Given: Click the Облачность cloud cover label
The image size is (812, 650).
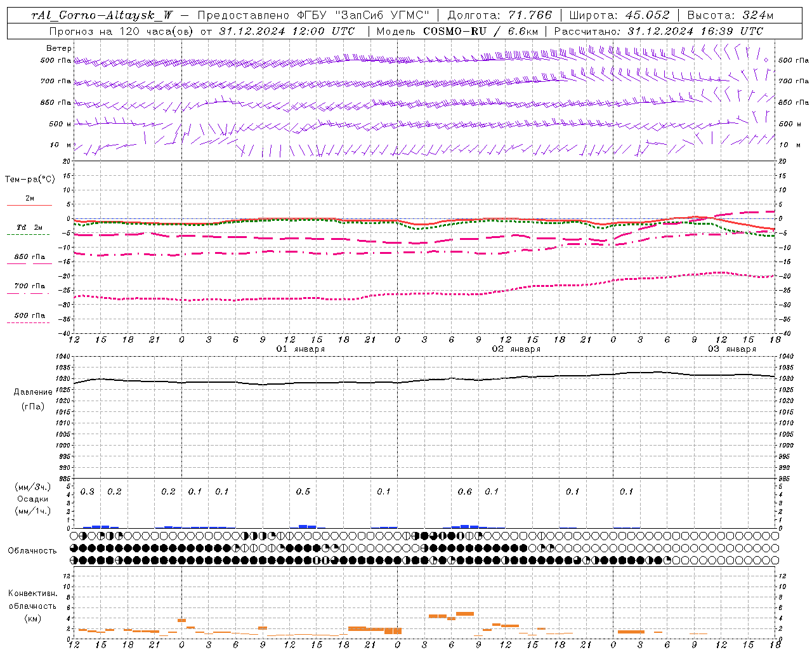Looking at the screenshot, I should point(32,551).
